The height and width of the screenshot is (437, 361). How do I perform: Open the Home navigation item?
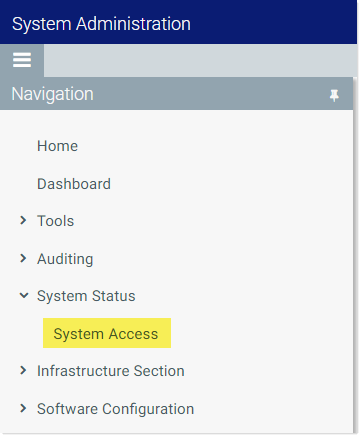57,146
